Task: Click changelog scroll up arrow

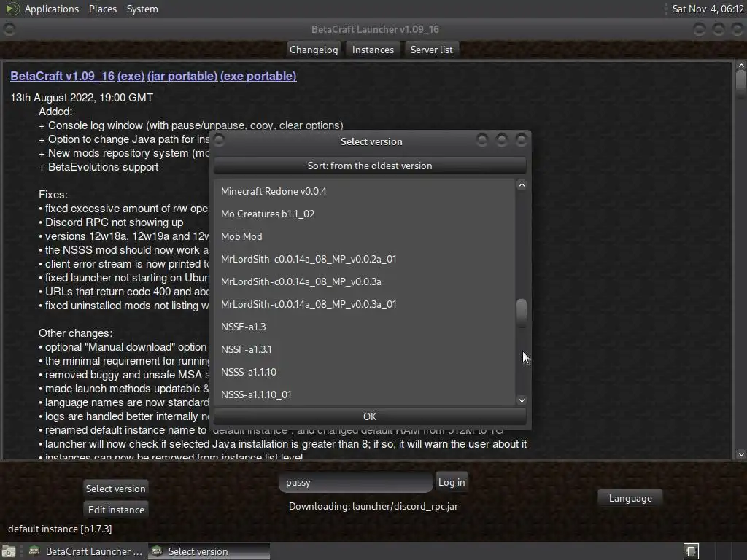Action: point(741,66)
